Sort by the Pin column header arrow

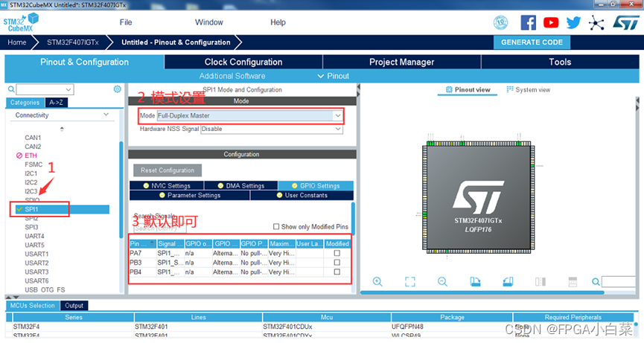[x=152, y=243]
